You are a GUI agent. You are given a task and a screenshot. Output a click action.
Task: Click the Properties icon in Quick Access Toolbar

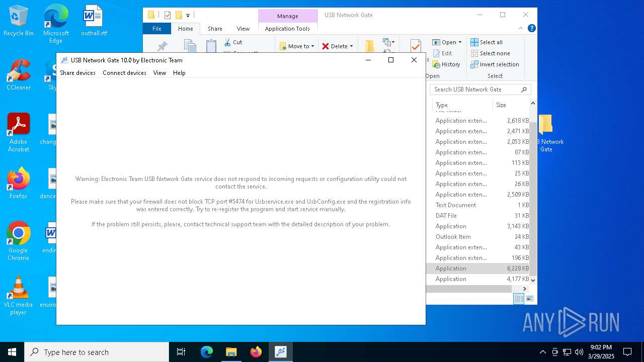pos(168,15)
